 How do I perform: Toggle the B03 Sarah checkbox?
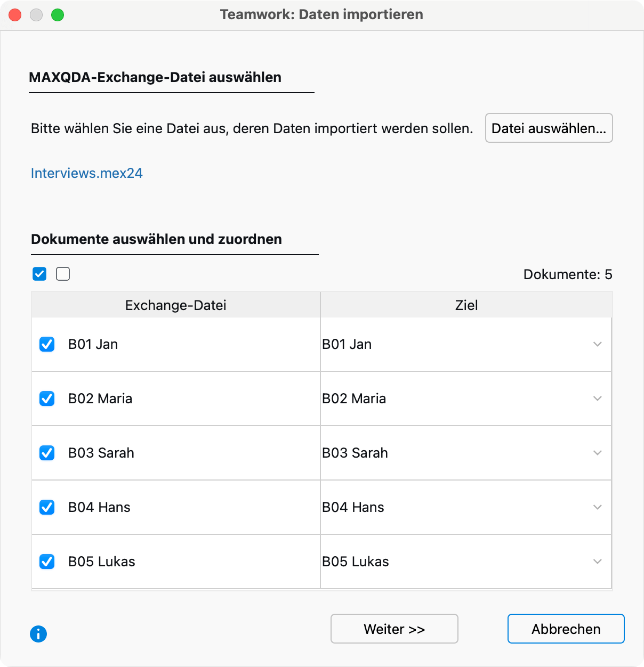point(47,453)
